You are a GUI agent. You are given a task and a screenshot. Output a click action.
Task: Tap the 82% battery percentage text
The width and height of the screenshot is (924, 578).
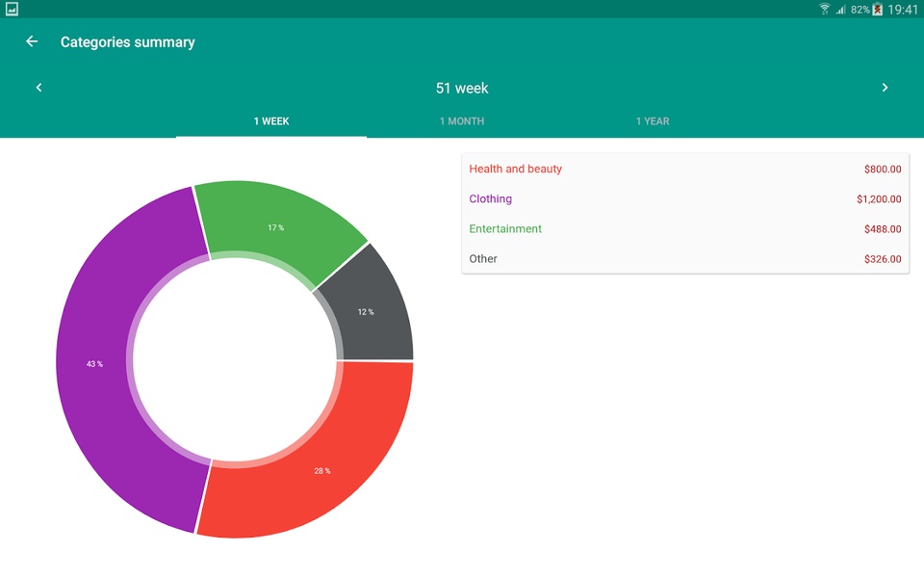click(x=860, y=10)
